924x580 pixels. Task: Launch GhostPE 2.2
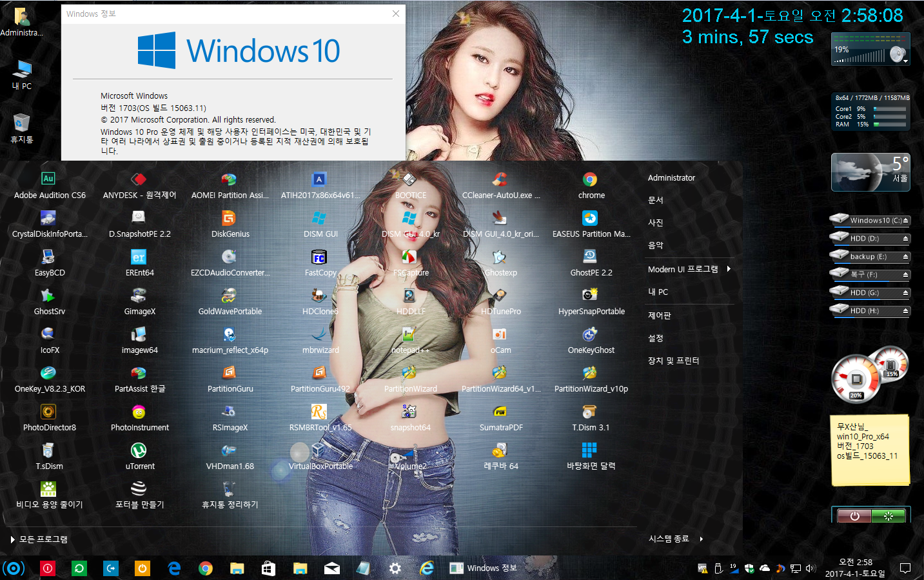591,263
